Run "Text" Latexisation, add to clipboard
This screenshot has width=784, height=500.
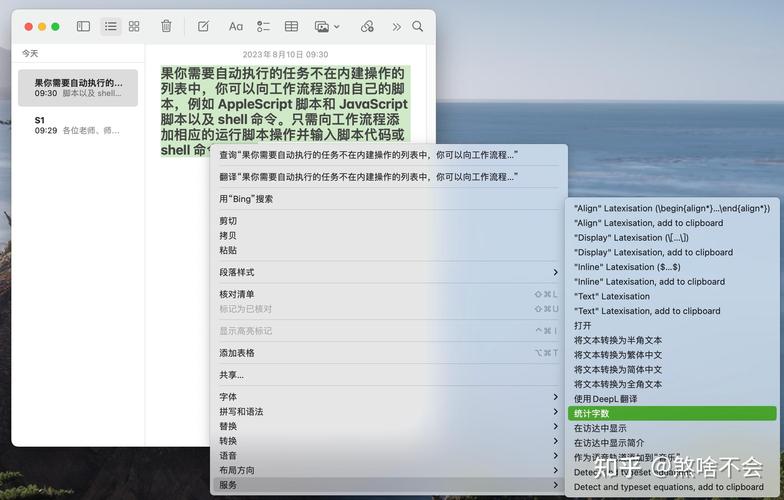pos(672,311)
